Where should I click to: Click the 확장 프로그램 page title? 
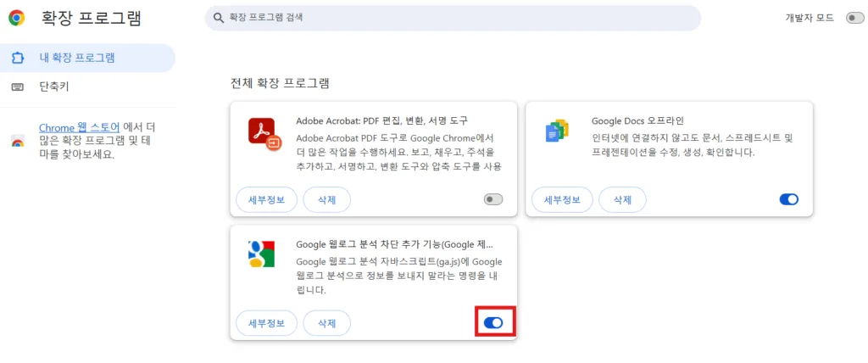point(92,19)
